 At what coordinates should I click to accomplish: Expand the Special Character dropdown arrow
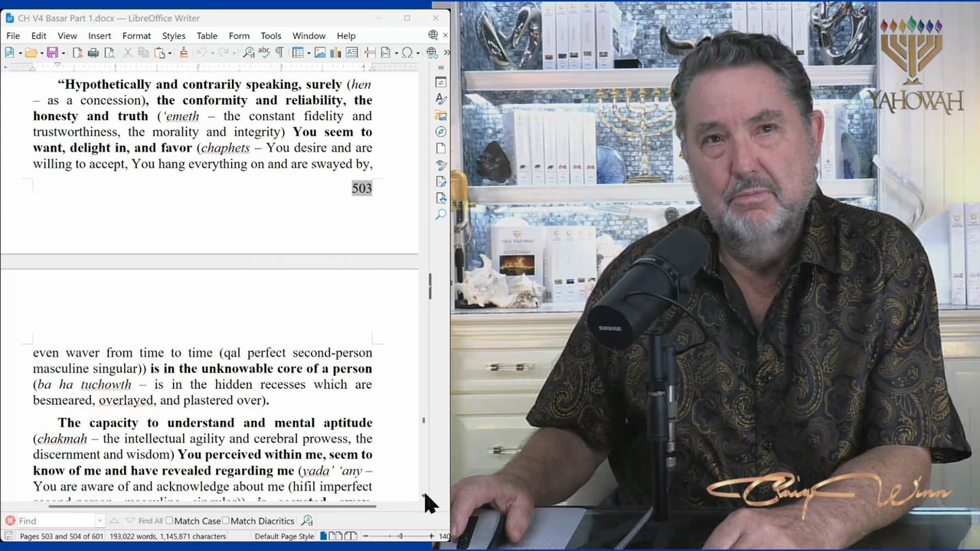(418, 54)
